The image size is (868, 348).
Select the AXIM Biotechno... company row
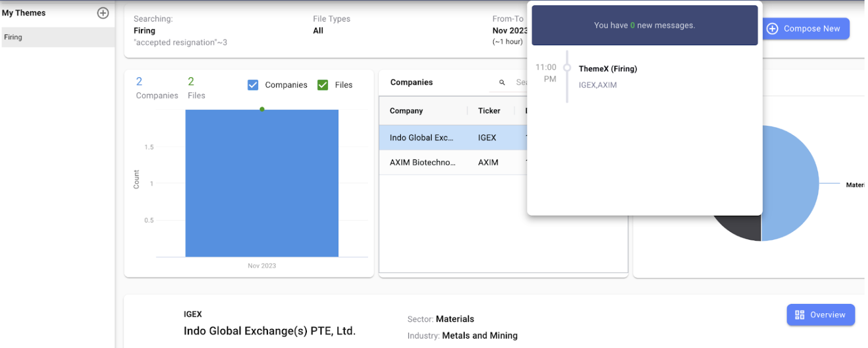click(x=422, y=162)
